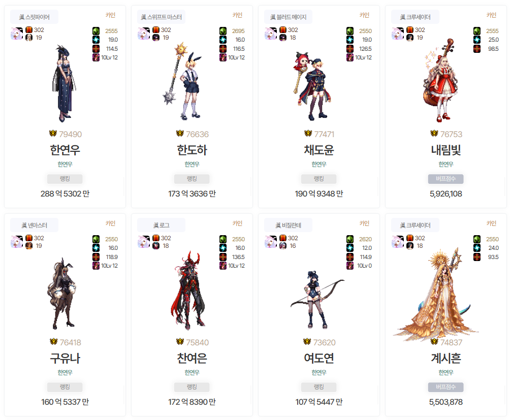511x420 pixels.
Task: Click the green icon next to 2695
Action: pos(223,31)
